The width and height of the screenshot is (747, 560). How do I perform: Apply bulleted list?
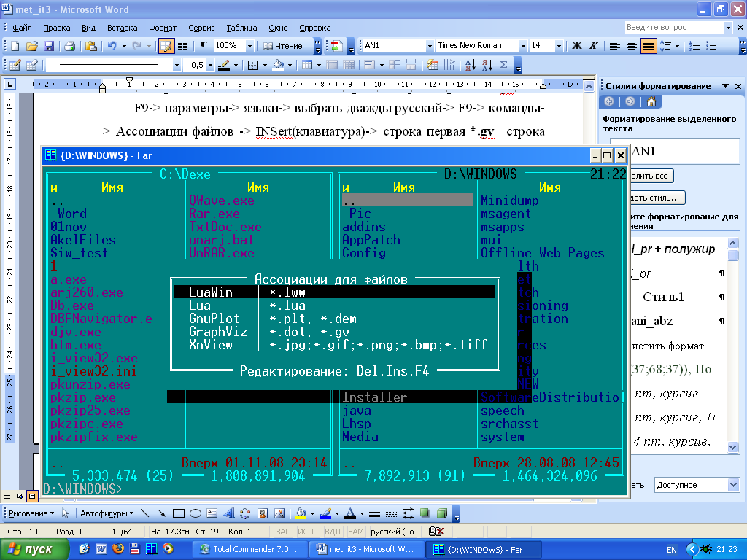711,46
